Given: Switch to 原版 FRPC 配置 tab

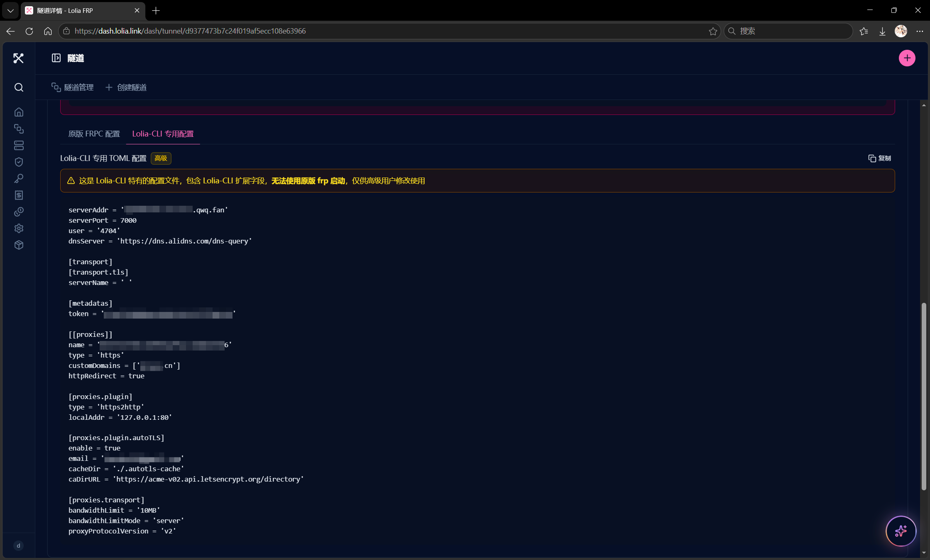Looking at the screenshot, I should point(94,134).
